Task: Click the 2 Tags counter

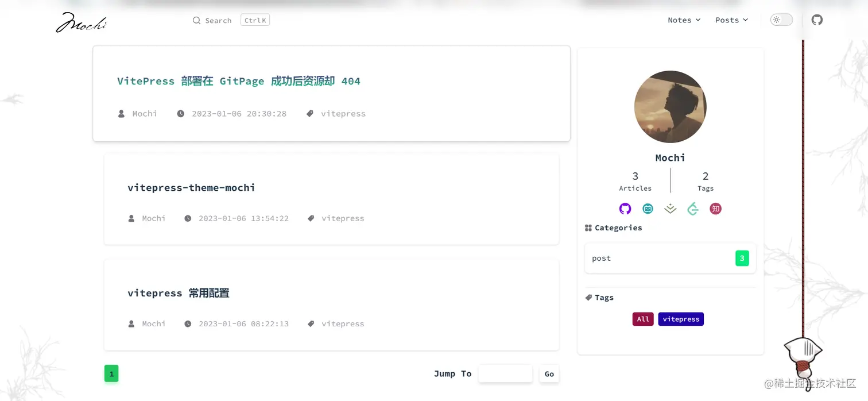Action: click(x=706, y=181)
